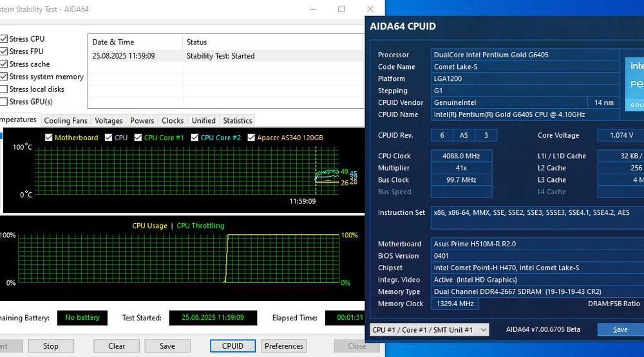644x357 pixels.
Task: Click Core Voltage value '1.074 V'
Action: [621, 135]
